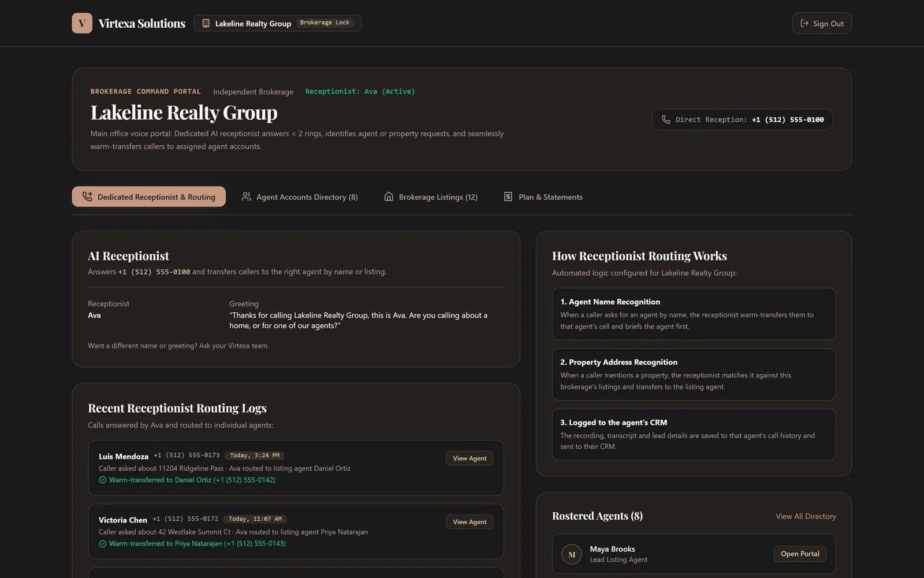Image resolution: width=924 pixels, height=578 pixels.
Task: Open Portal for Maya Brooks
Action: click(800, 554)
